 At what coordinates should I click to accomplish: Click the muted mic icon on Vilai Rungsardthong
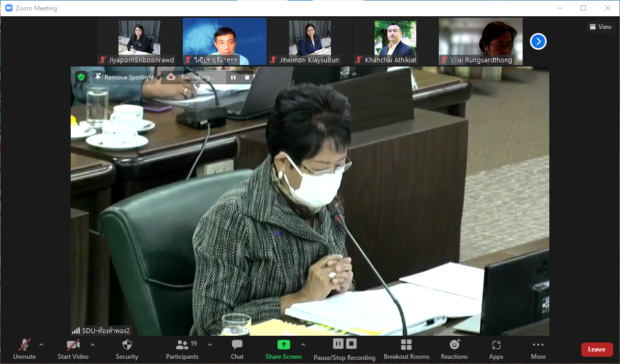444,60
